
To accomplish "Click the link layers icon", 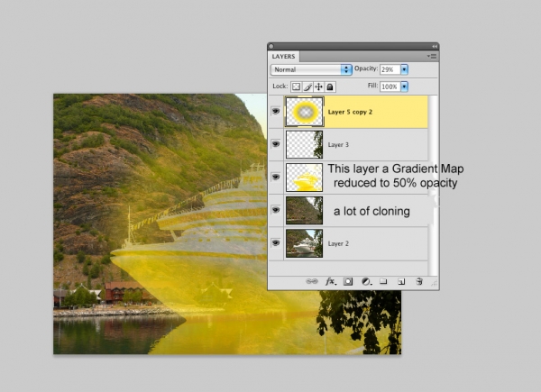I will tap(312, 281).
